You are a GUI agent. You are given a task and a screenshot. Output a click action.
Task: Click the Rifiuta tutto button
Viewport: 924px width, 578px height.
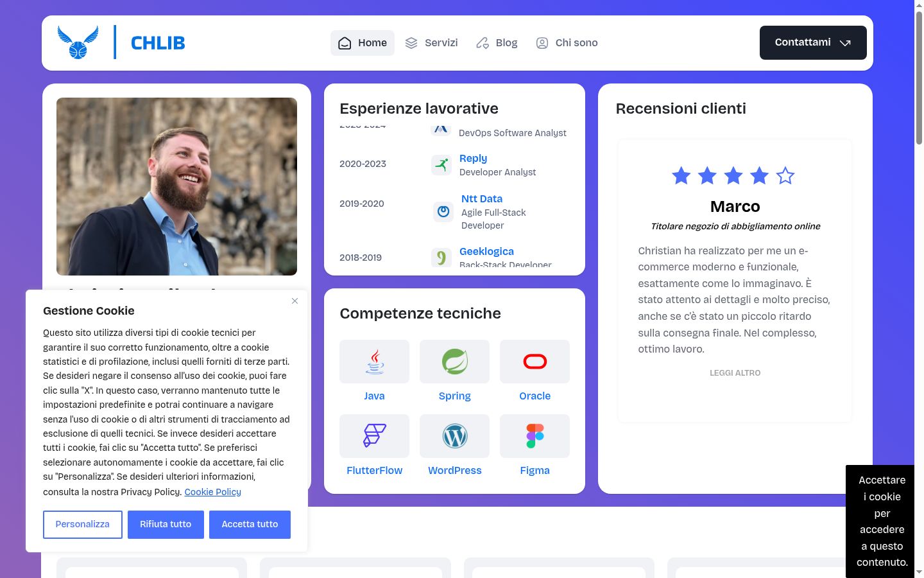pyautogui.click(x=166, y=525)
